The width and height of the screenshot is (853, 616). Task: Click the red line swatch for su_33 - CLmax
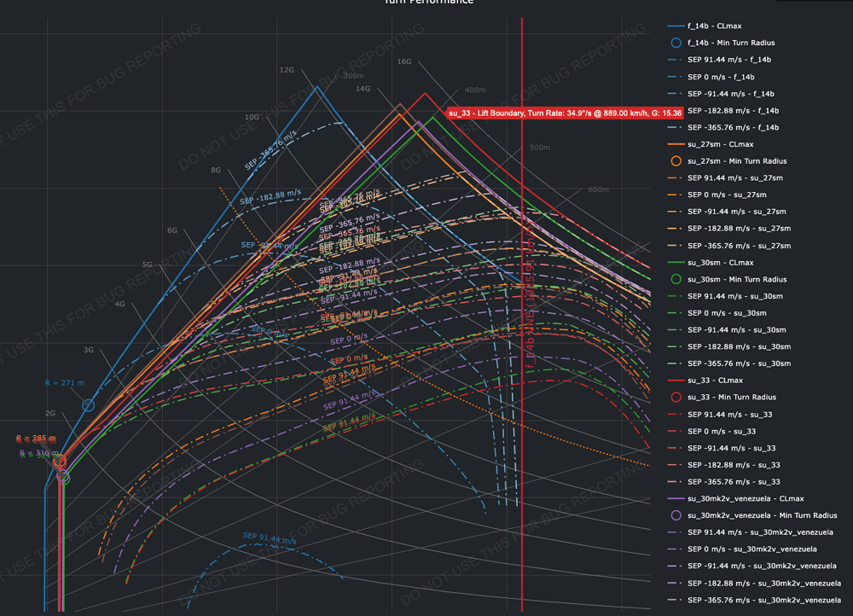(676, 381)
